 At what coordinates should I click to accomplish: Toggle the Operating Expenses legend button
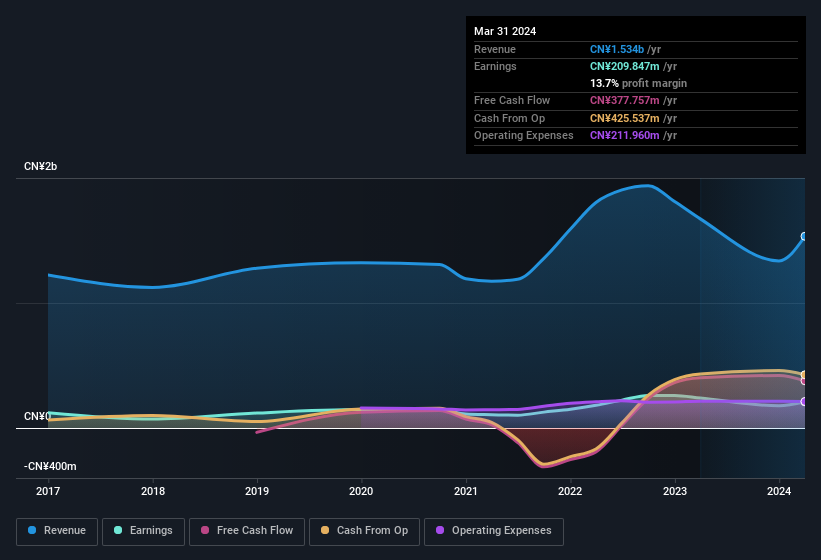[494, 531]
